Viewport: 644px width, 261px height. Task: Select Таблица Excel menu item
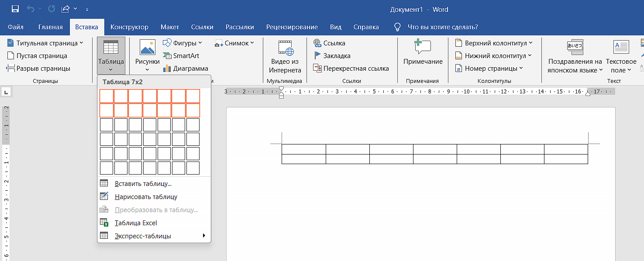[154, 223]
